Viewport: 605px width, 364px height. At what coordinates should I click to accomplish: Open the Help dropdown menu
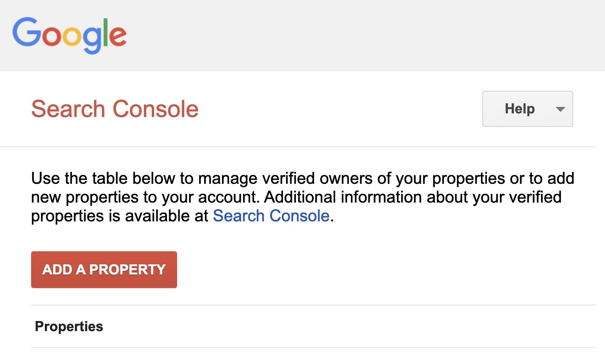pyautogui.click(x=527, y=109)
